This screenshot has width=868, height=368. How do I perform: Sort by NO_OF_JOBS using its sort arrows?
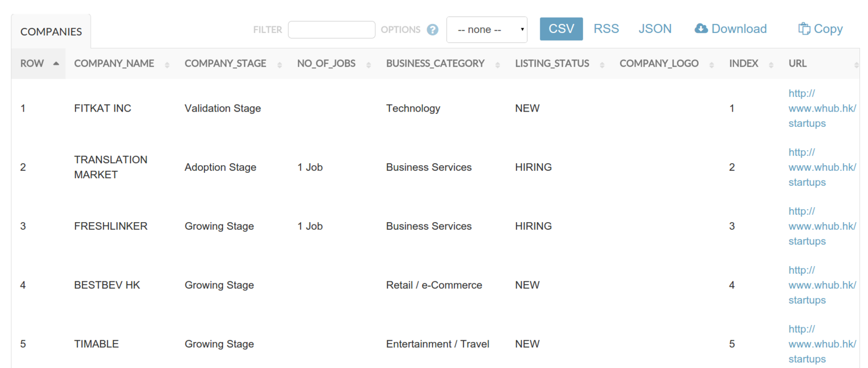click(369, 64)
